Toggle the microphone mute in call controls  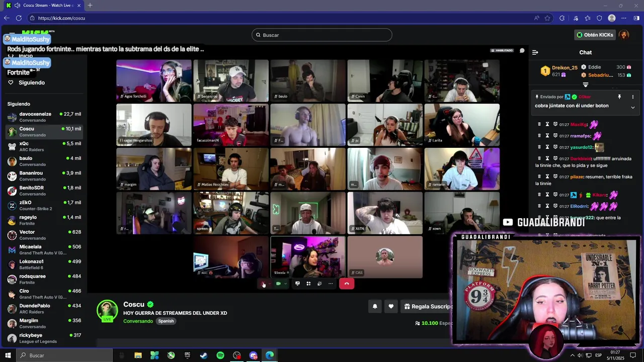(263, 284)
